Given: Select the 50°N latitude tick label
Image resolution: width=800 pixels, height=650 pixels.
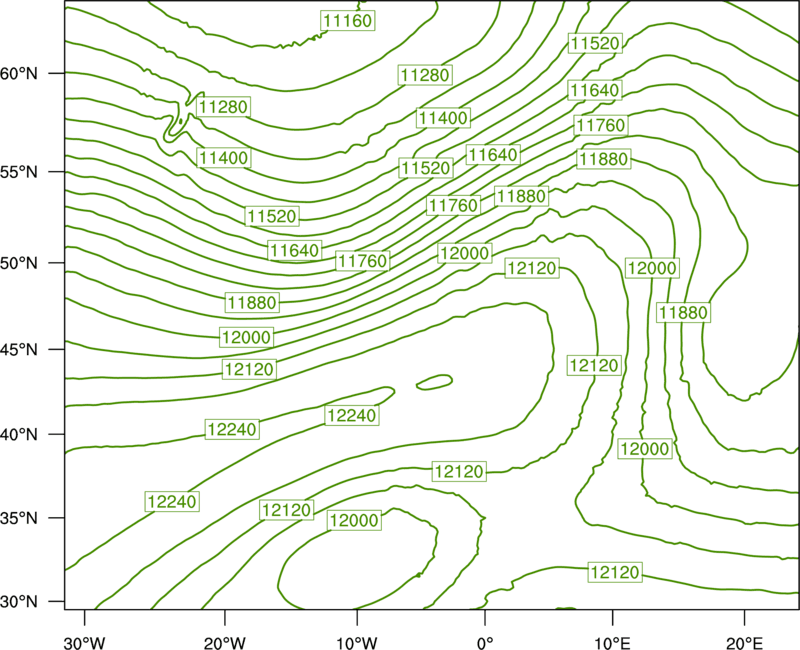Looking at the screenshot, I should (19, 263).
